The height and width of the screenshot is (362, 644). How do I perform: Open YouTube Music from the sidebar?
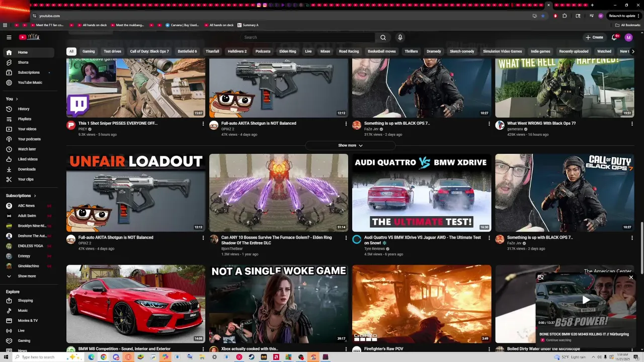(28, 82)
